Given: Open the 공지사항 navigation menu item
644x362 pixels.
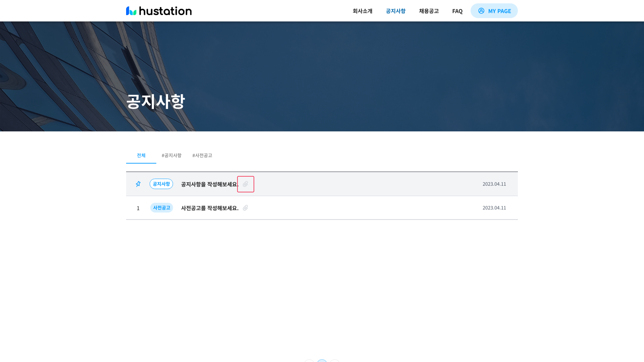Looking at the screenshot, I should click(395, 11).
